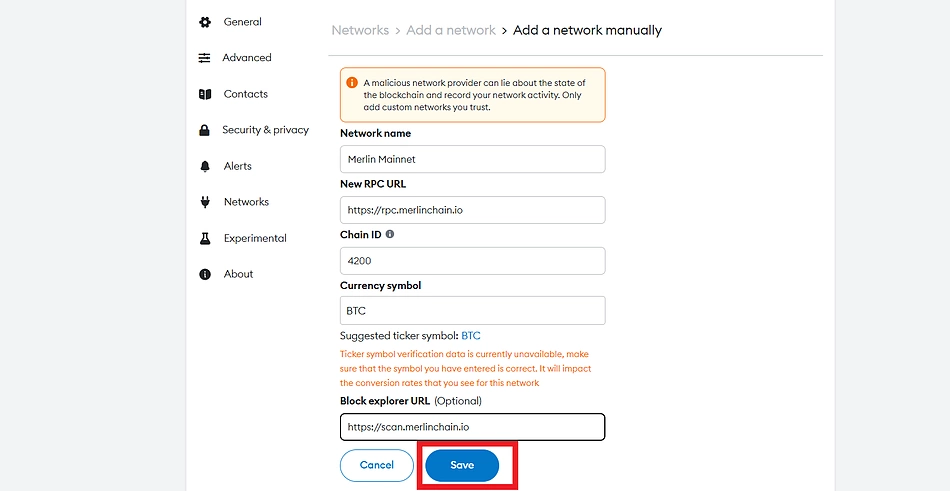Viewport: 950px width, 491px height.
Task: Edit the Chain ID input field
Action: pos(472,261)
